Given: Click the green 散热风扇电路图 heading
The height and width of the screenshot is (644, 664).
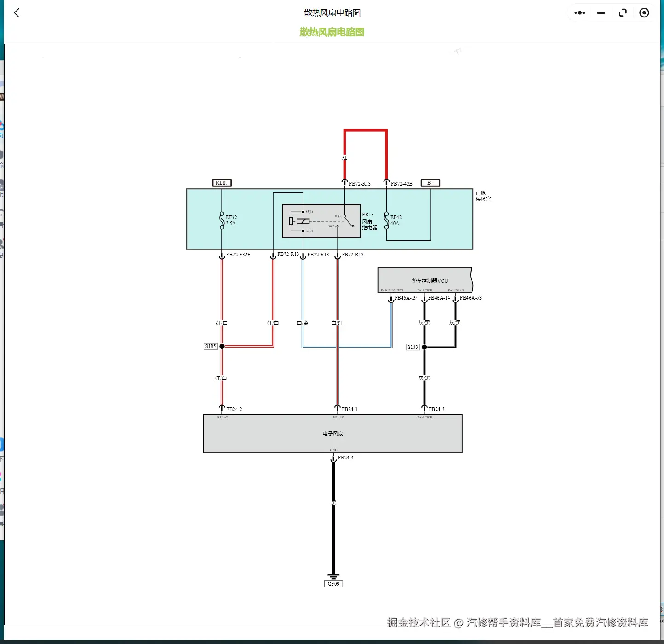Looking at the screenshot, I should tap(332, 32).
